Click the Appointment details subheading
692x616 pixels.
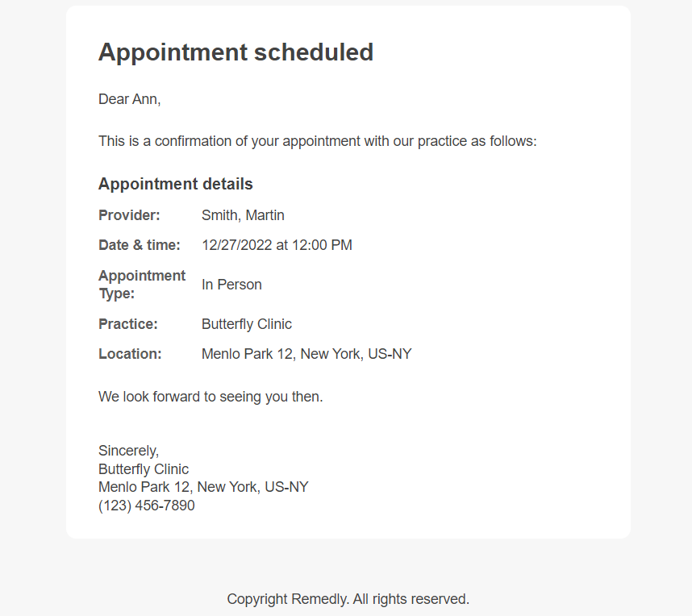175,184
